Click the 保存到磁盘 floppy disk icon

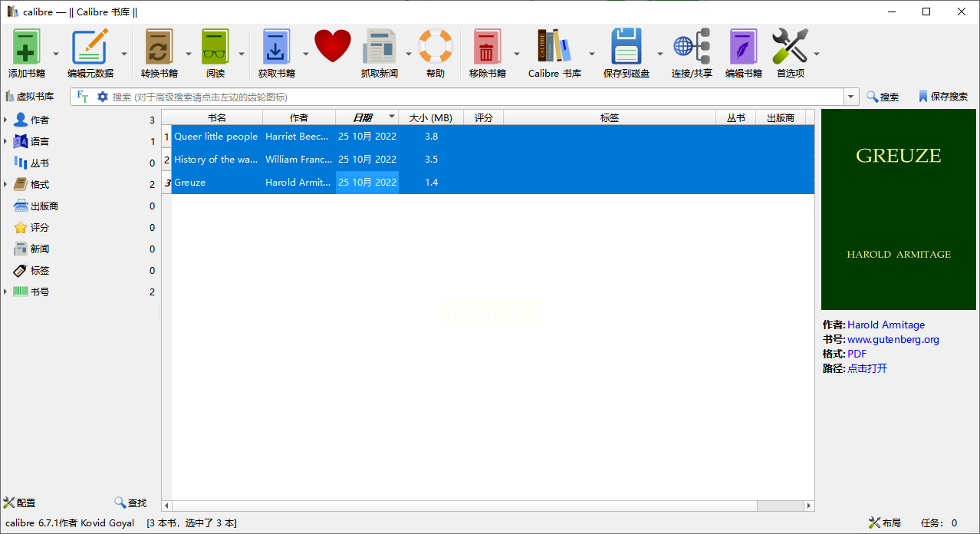pyautogui.click(x=626, y=48)
